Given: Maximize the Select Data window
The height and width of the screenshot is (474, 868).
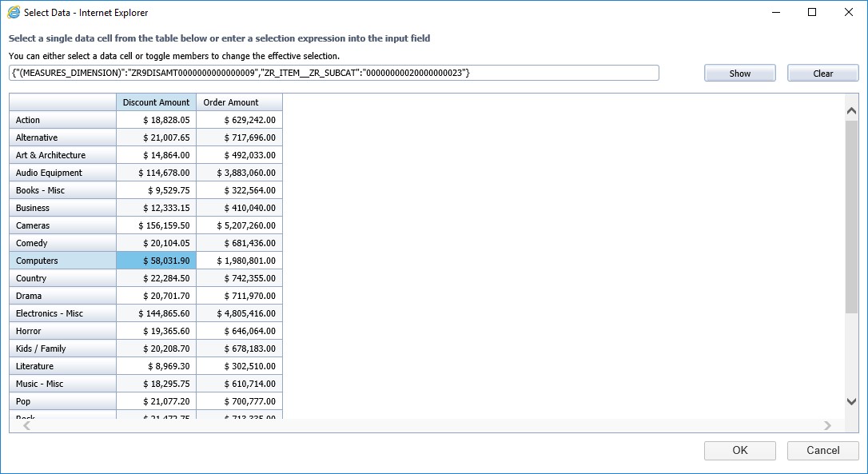Looking at the screenshot, I should (x=812, y=13).
